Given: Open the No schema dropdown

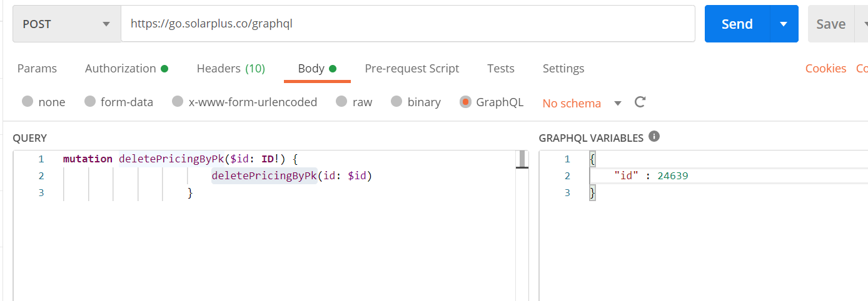Looking at the screenshot, I should [x=582, y=103].
